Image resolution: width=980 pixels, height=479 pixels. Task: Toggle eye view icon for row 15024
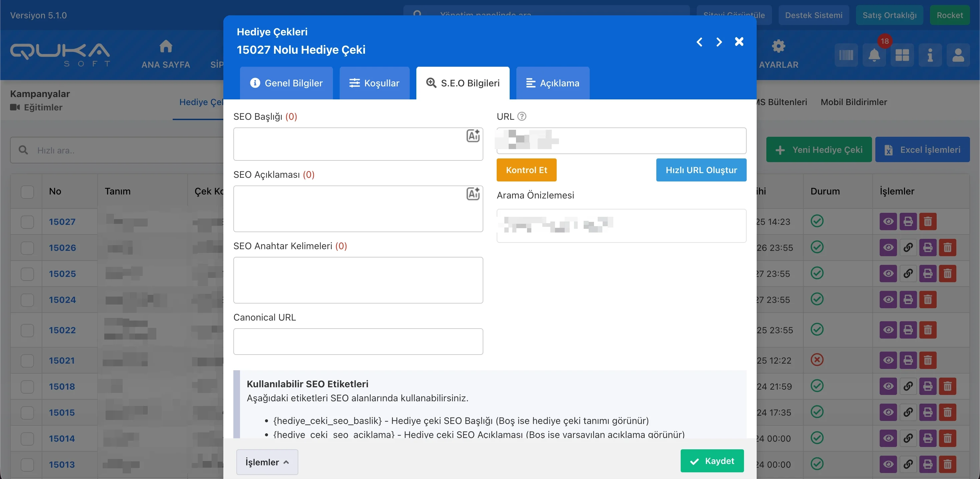coord(888,300)
